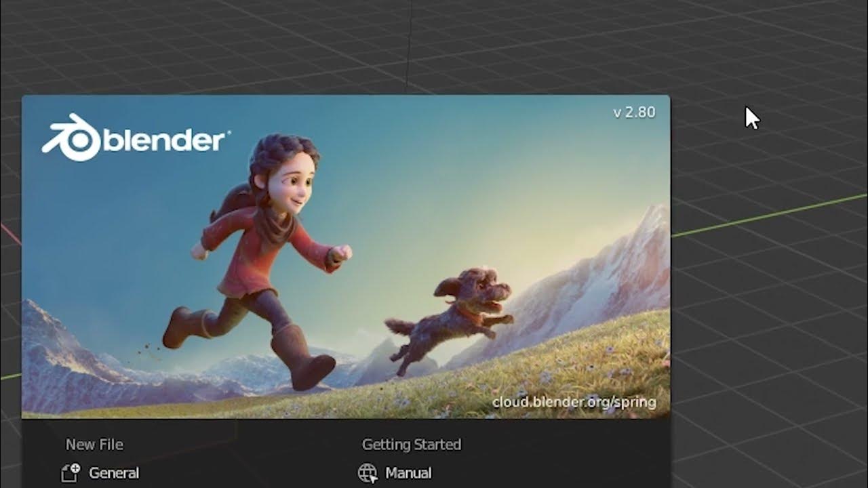Click the globe icon beside Manual

pyautogui.click(x=368, y=473)
